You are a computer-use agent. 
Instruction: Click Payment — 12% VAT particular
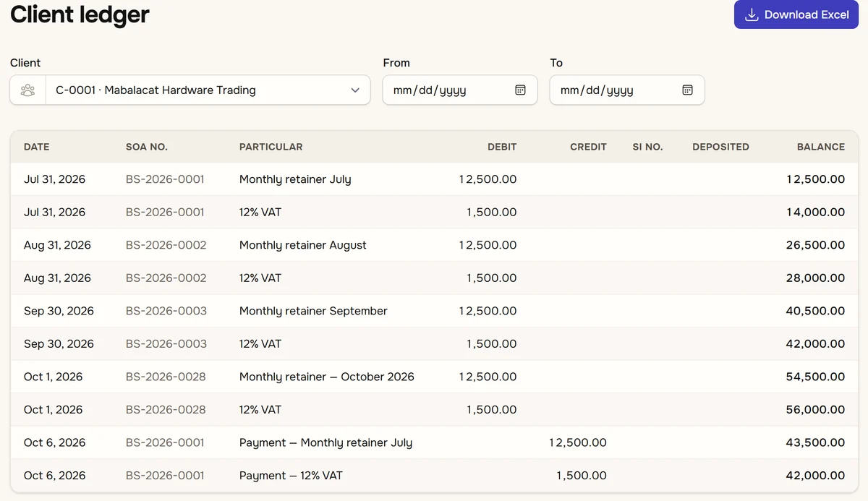click(x=291, y=476)
